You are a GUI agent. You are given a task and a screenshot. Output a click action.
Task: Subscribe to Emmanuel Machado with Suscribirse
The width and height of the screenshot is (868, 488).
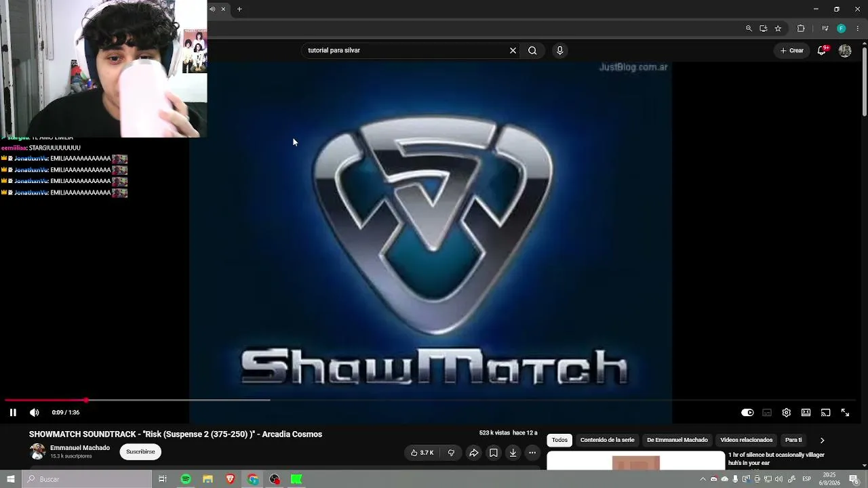(140, 451)
